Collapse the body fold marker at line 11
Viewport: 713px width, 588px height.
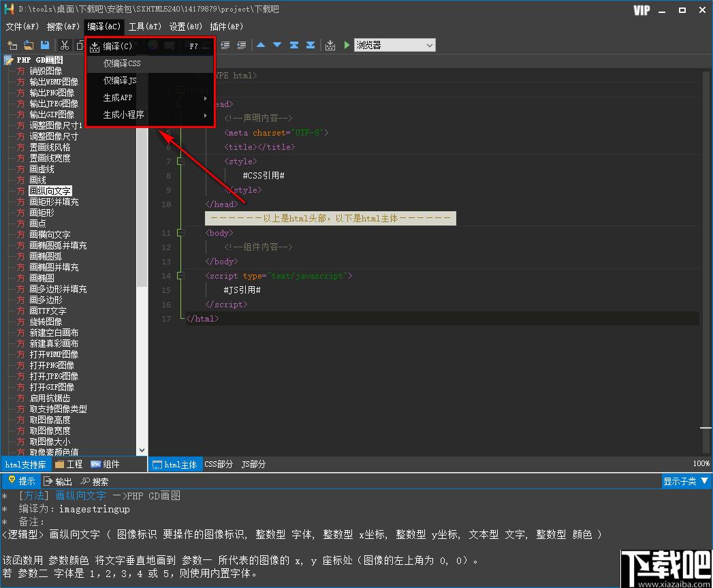point(180,232)
